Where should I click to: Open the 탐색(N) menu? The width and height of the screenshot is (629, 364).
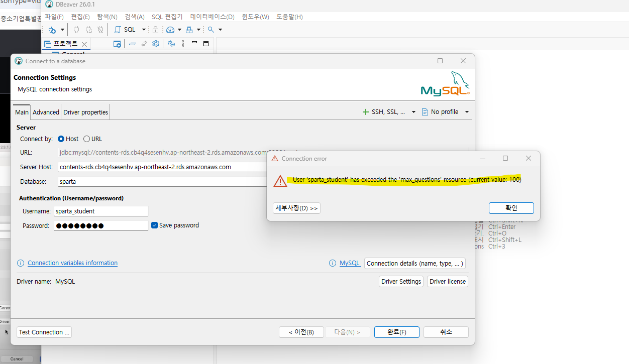(x=107, y=17)
